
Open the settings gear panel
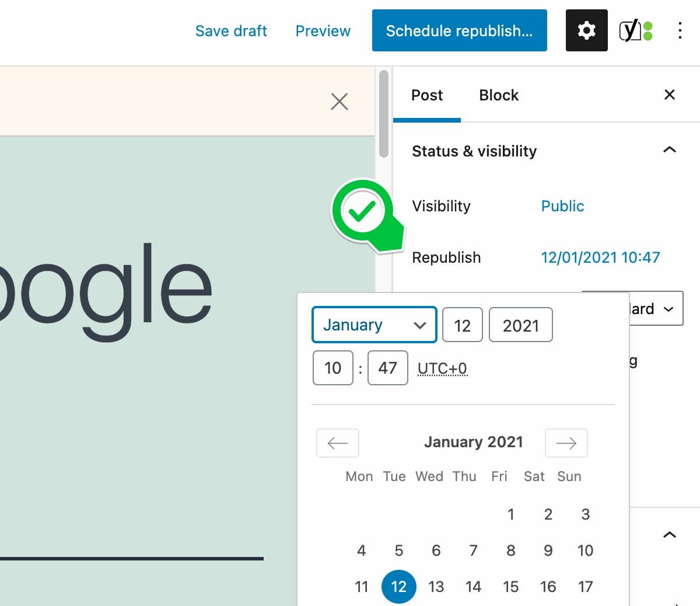pos(586,30)
